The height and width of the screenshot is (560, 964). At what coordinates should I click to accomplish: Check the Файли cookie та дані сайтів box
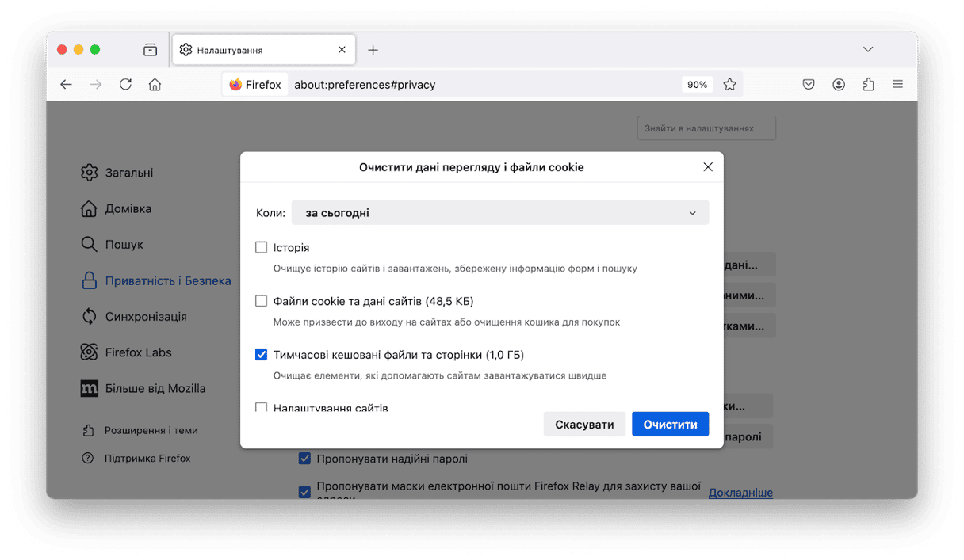pyautogui.click(x=261, y=301)
